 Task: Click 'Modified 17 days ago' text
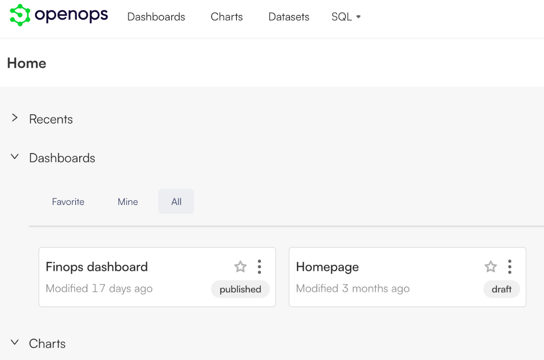click(x=99, y=288)
